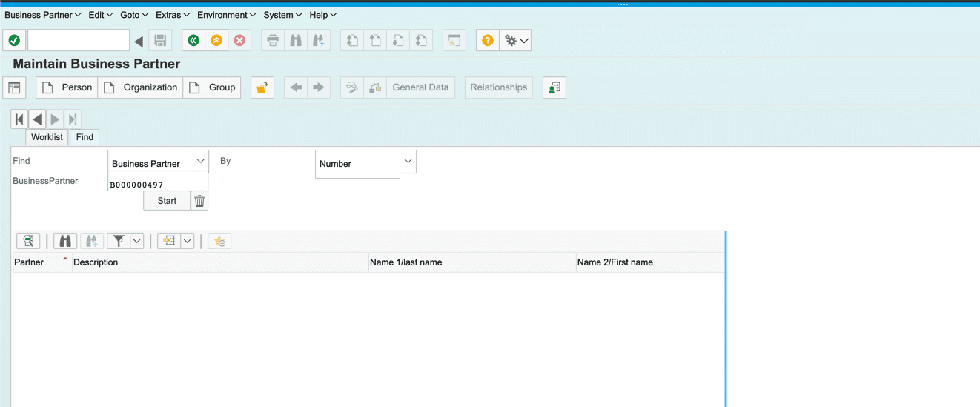
Task: Click the Relationships button
Action: tap(499, 87)
